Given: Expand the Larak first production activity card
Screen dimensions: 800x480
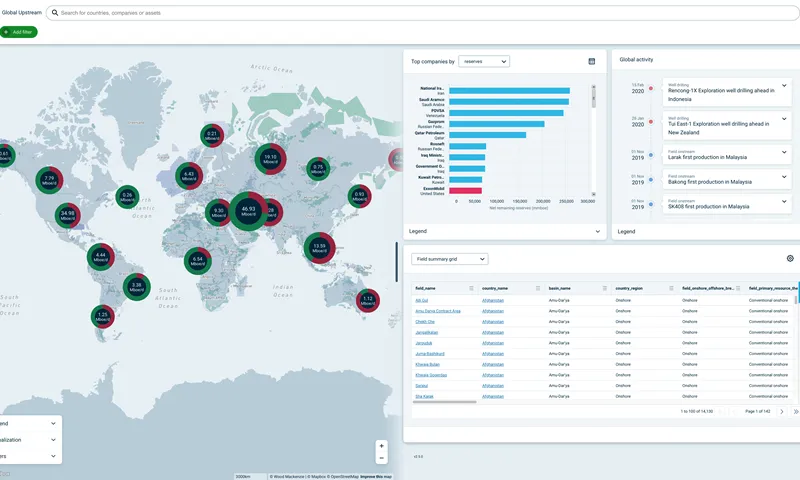Looking at the screenshot, I should [784, 154].
